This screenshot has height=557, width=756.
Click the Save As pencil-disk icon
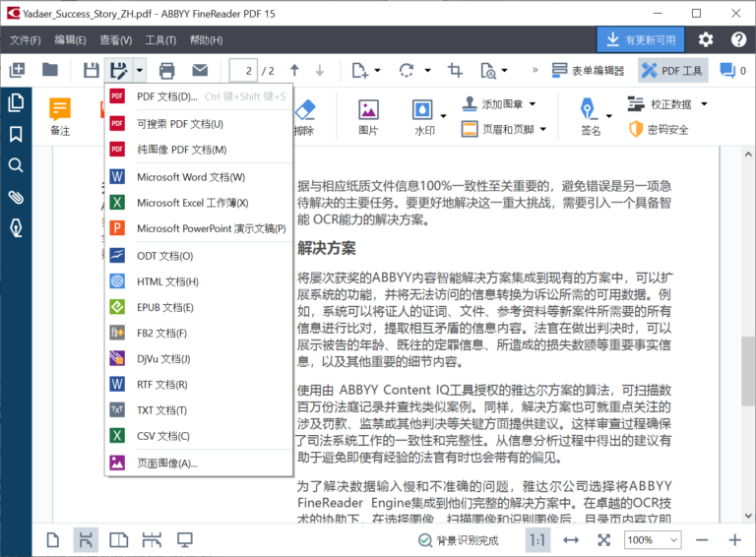[x=118, y=70]
